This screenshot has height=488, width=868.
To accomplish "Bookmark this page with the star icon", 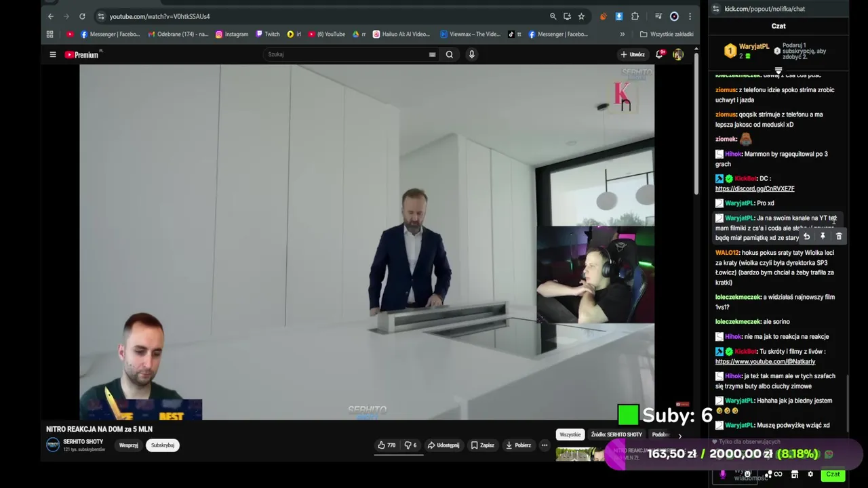I will [581, 16].
